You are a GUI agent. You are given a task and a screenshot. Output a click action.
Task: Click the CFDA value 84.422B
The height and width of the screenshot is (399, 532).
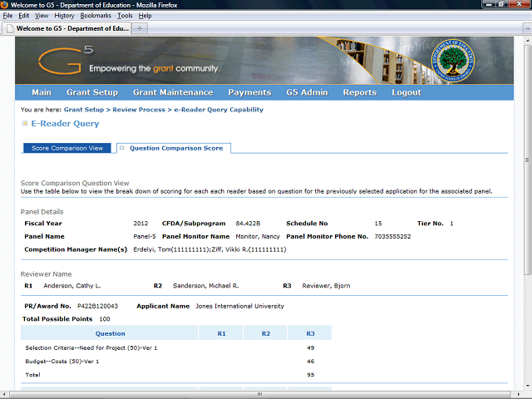coord(248,224)
